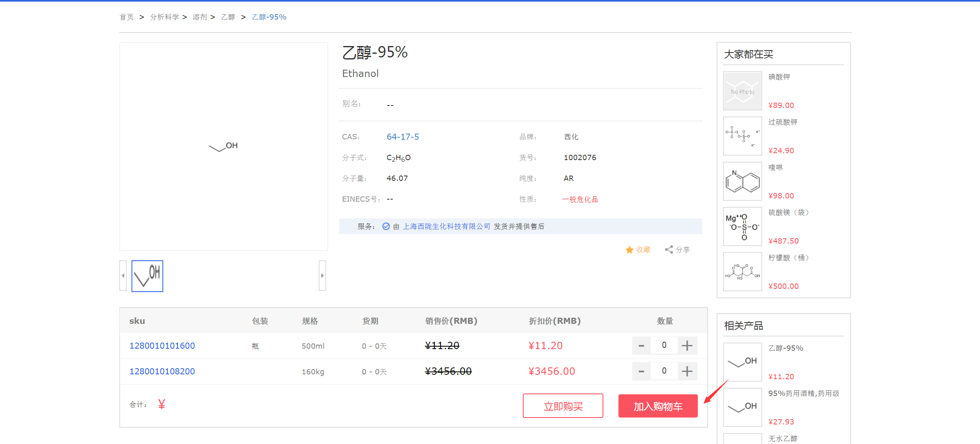Image resolution: width=980 pixels, height=444 pixels.
Task: Open CAS number 64-17-5 link
Action: click(x=403, y=137)
